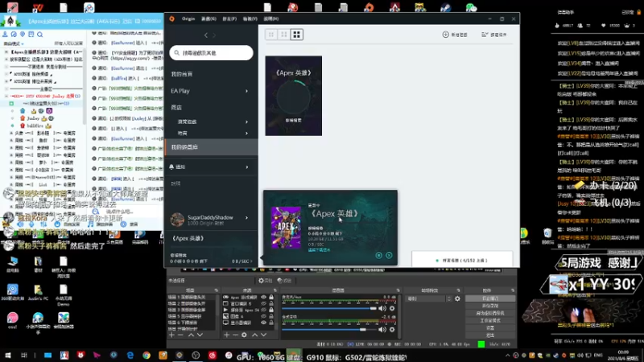The width and height of the screenshot is (644, 362).
Task: Click the Origin logo icon
Action: [x=172, y=19]
